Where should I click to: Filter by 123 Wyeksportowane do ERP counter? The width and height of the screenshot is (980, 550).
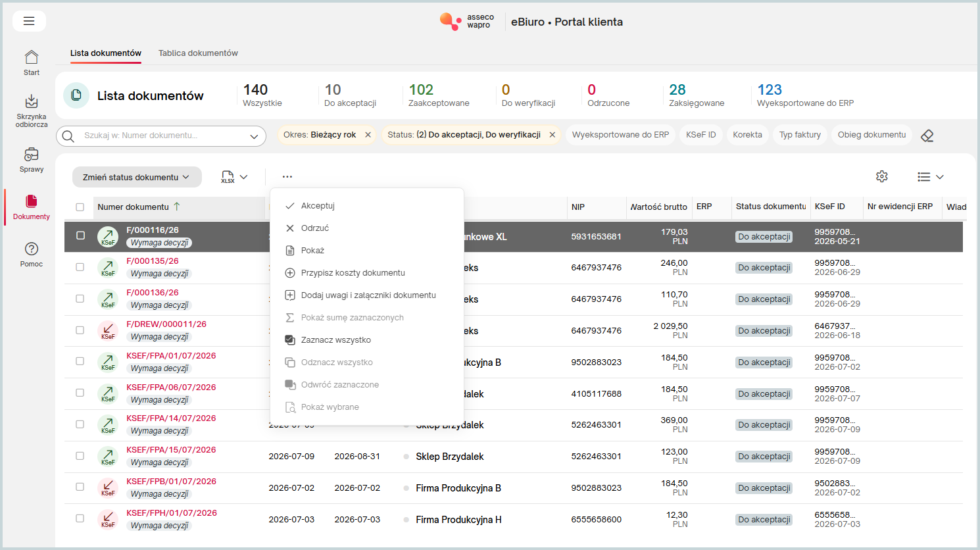click(x=805, y=95)
